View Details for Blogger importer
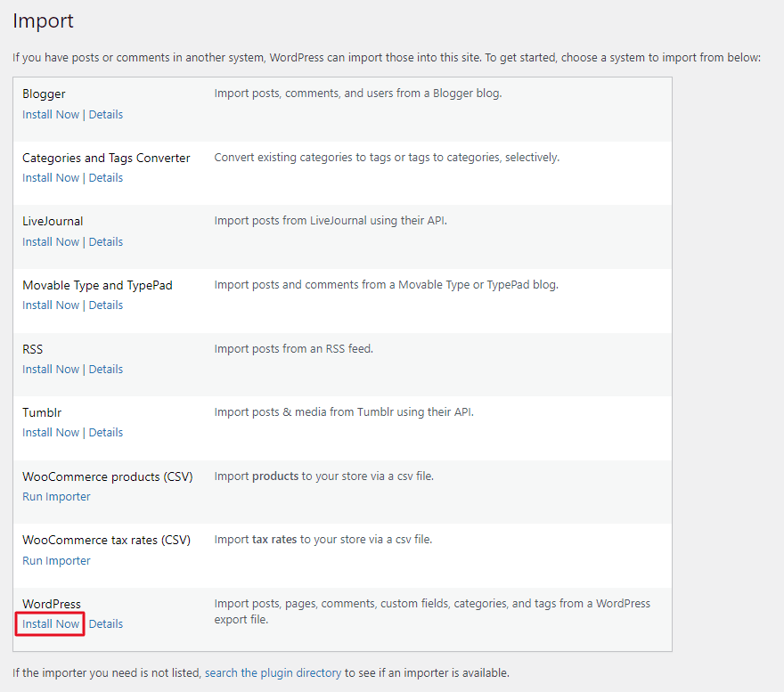784x692 pixels. (105, 115)
